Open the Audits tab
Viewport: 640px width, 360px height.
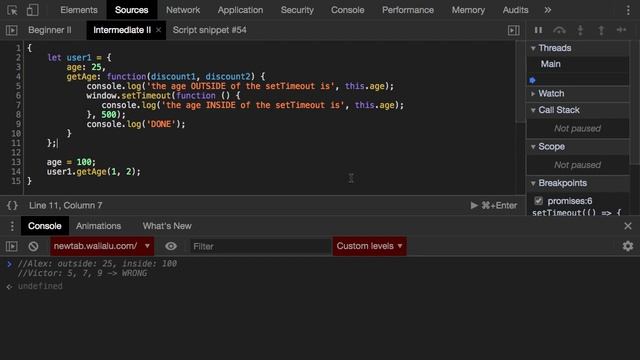(516, 10)
